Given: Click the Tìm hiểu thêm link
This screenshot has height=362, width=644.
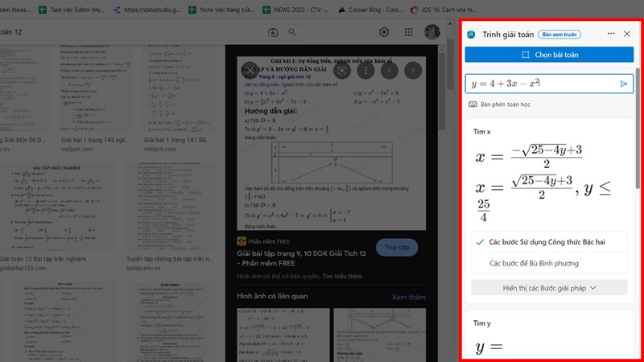Looking at the screenshot, I should (342, 276).
